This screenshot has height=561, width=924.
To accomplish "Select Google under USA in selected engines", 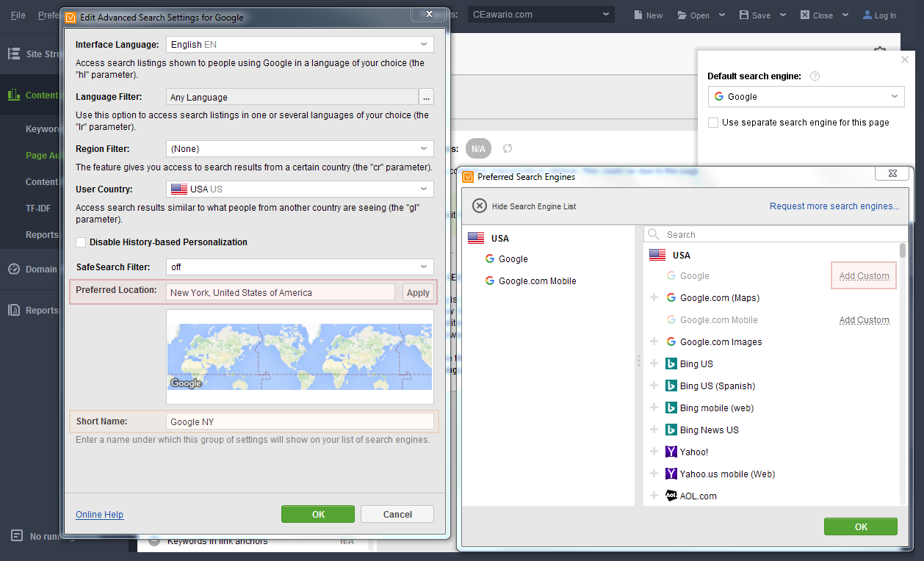I will pos(513,259).
